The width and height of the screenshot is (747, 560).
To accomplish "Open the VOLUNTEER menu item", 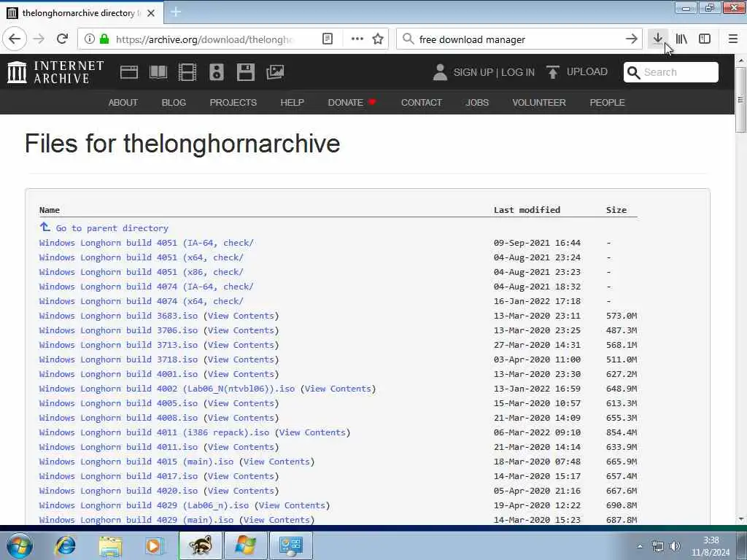I will click(539, 102).
